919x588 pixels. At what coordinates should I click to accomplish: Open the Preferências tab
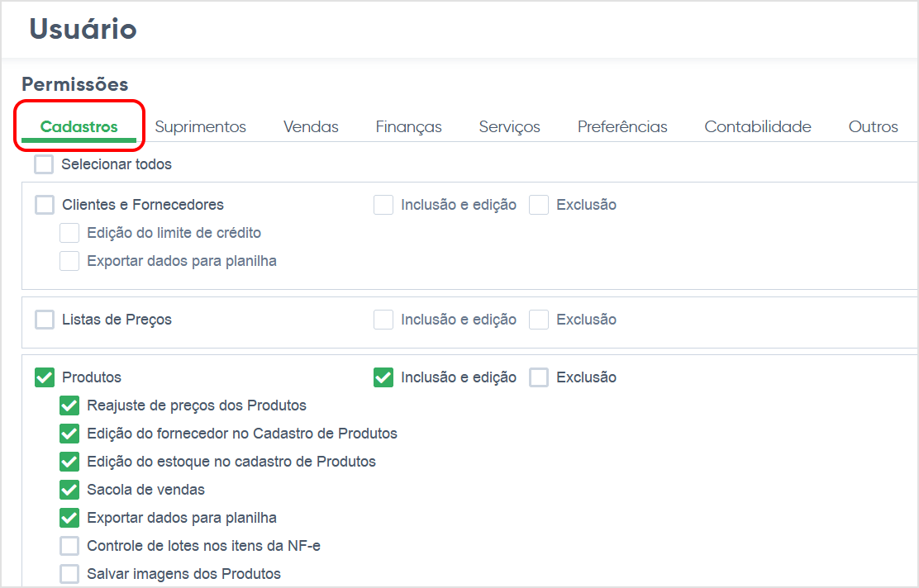[x=622, y=126]
